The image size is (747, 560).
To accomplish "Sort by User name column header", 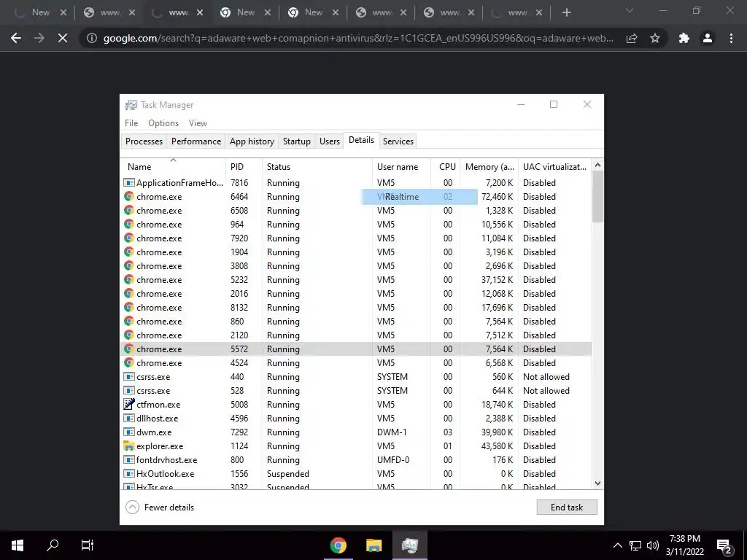I will 401,167.
